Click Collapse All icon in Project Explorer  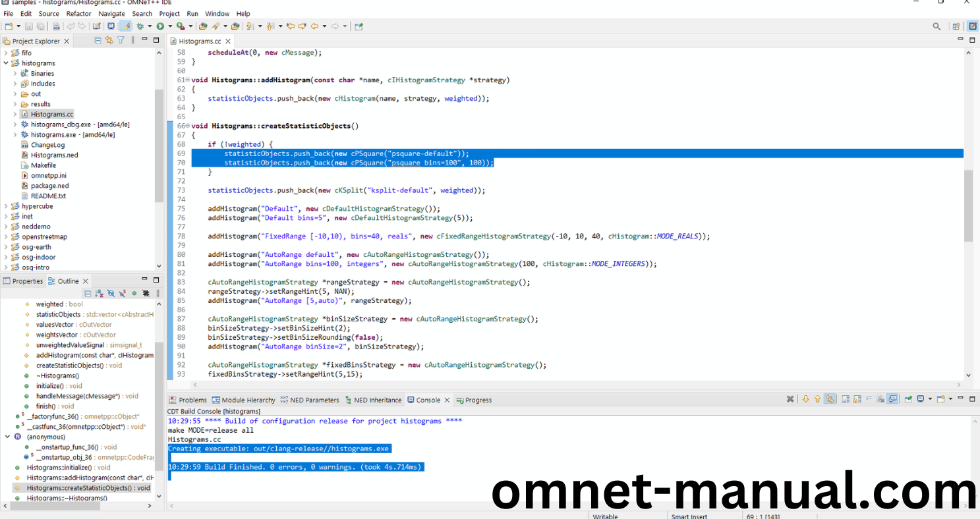[98, 41]
